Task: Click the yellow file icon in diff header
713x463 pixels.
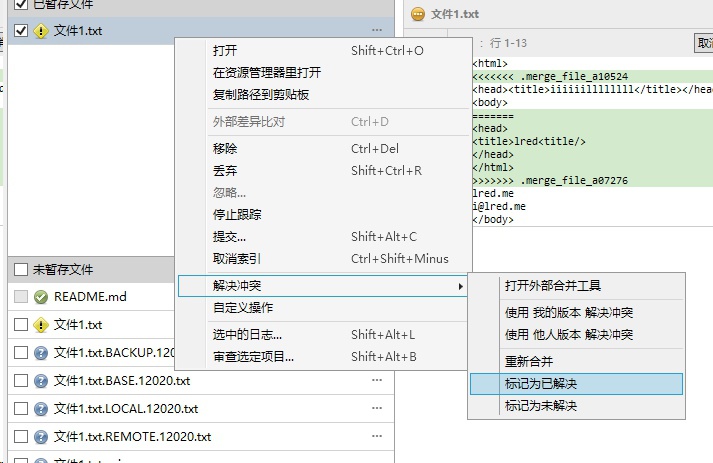Action: [418, 14]
